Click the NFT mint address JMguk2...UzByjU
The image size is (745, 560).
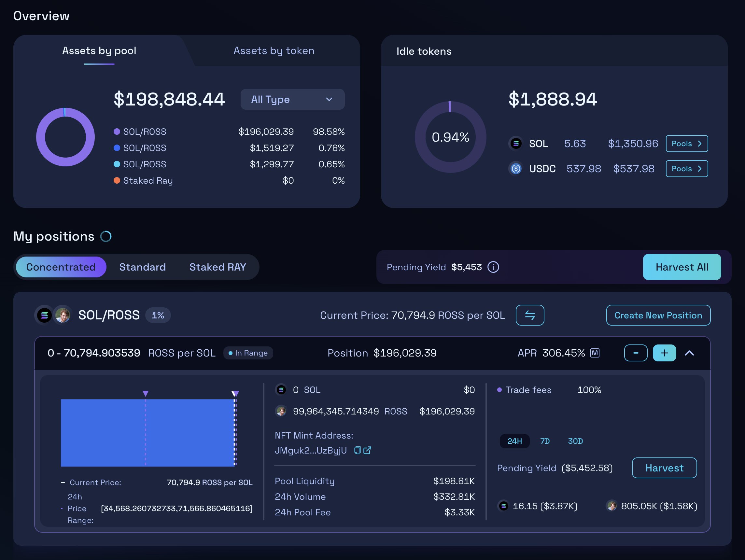pos(311,451)
